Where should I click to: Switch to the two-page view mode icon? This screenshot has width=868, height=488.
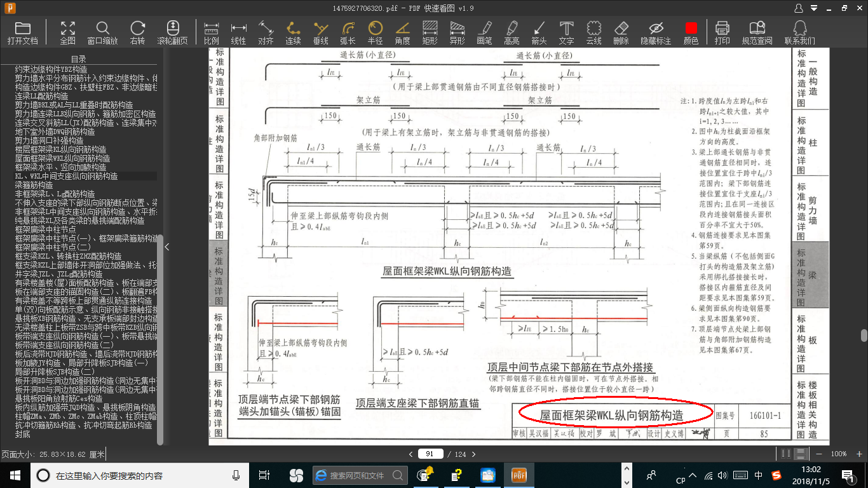pos(787,454)
